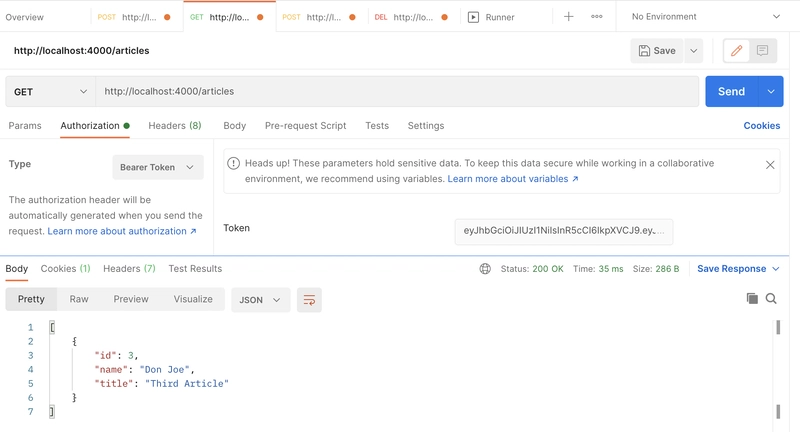800x432 pixels.
Task: Open the Test Results response tab
Action: (x=195, y=269)
